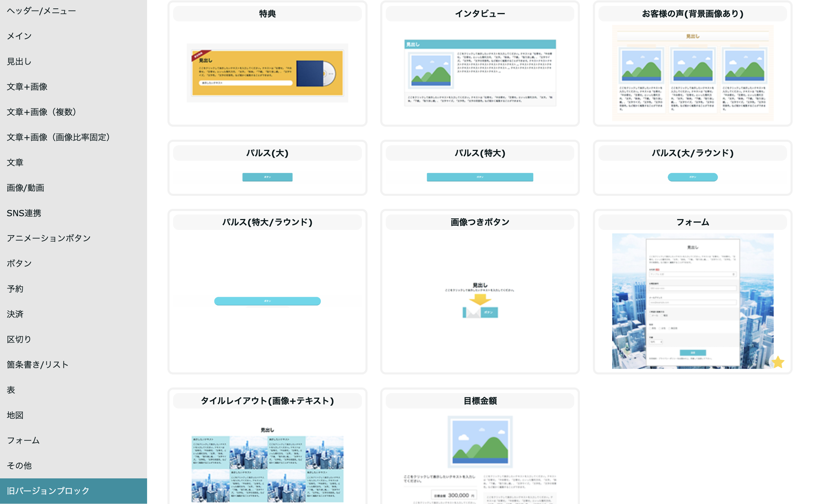Open アニメーションボタン sidebar category

pyautogui.click(x=49, y=238)
